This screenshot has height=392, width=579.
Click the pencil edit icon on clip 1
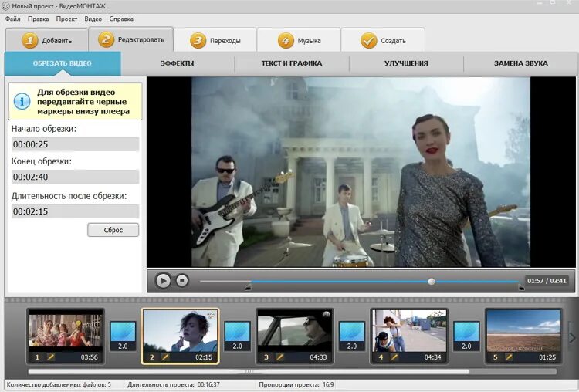click(x=51, y=357)
